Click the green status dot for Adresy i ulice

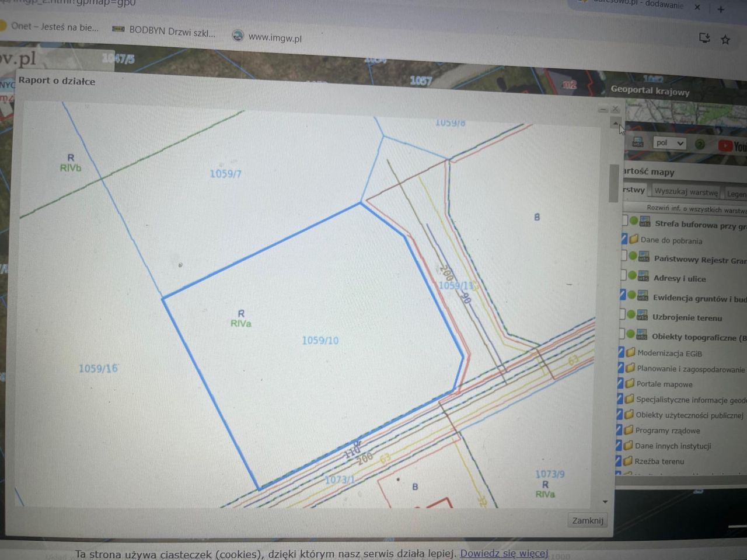point(632,275)
